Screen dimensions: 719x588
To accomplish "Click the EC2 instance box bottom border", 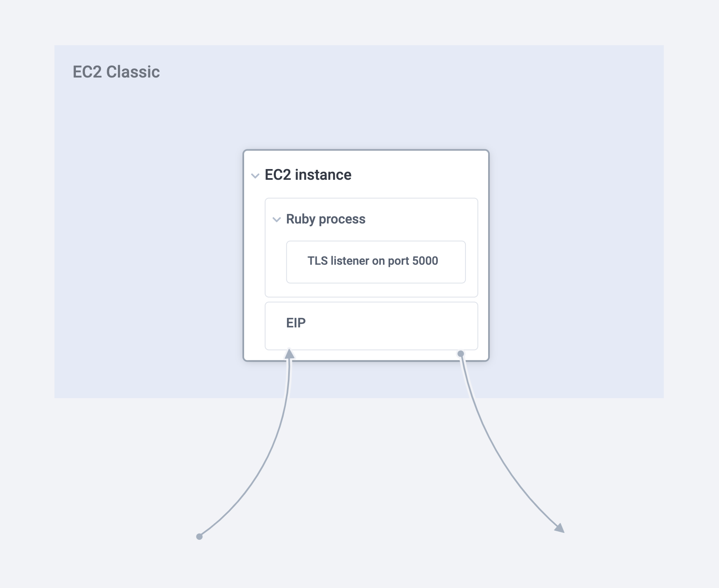I will [371, 361].
